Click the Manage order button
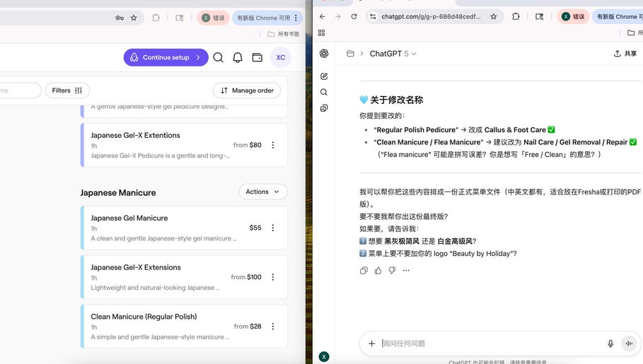Screen dimensions: 643x364 246,90
